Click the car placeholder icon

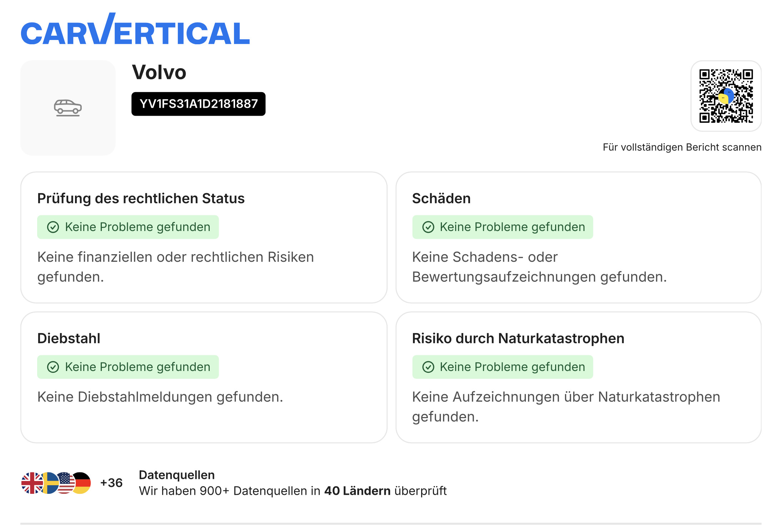pos(68,107)
